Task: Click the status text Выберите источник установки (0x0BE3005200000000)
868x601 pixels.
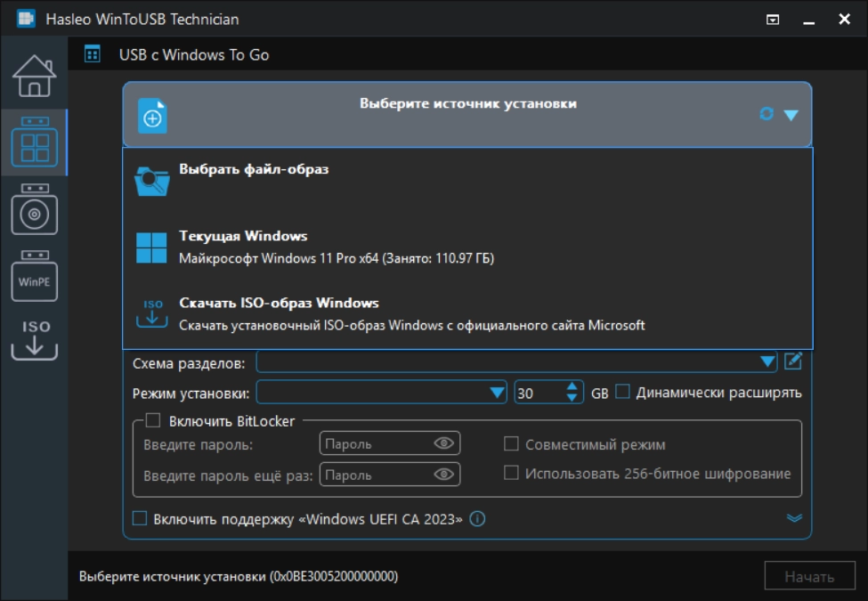Action: 239,576
